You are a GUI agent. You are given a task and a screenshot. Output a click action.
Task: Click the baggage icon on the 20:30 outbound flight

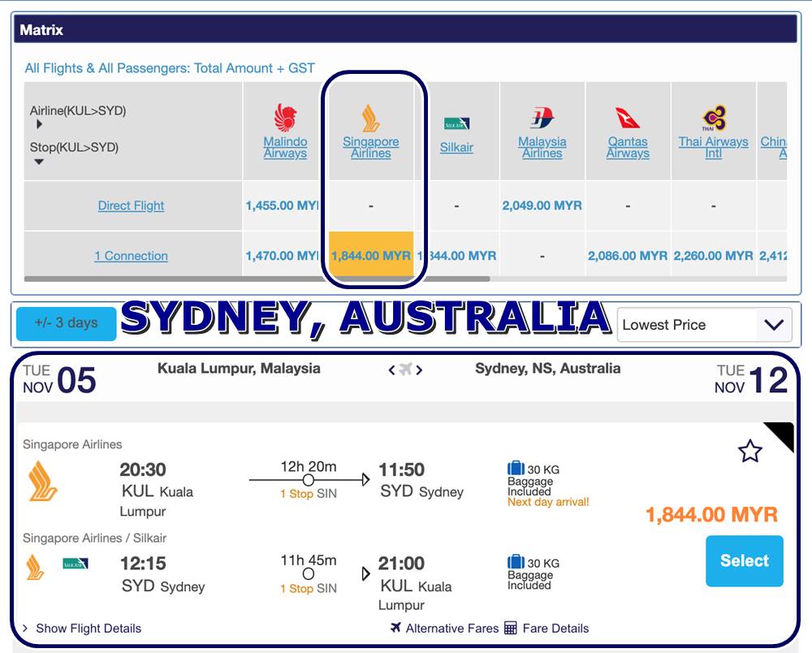(x=516, y=468)
